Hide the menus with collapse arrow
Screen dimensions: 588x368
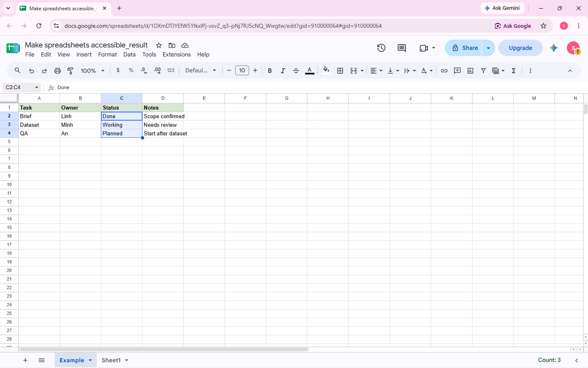(x=570, y=71)
